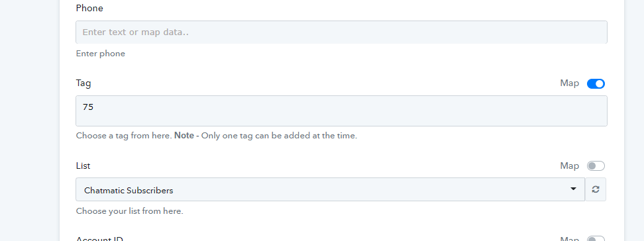Click the 'Enter phone' helper text
This screenshot has height=241, width=644.
(101, 54)
